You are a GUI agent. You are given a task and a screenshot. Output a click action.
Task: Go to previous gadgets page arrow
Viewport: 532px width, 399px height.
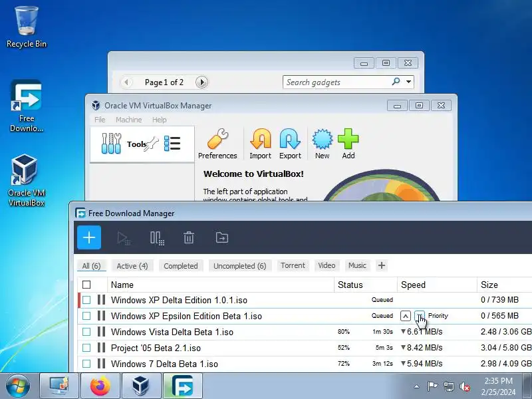click(126, 82)
